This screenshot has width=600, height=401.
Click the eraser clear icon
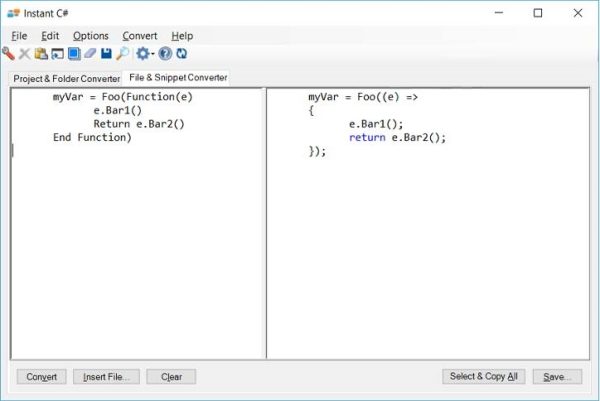click(x=90, y=54)
